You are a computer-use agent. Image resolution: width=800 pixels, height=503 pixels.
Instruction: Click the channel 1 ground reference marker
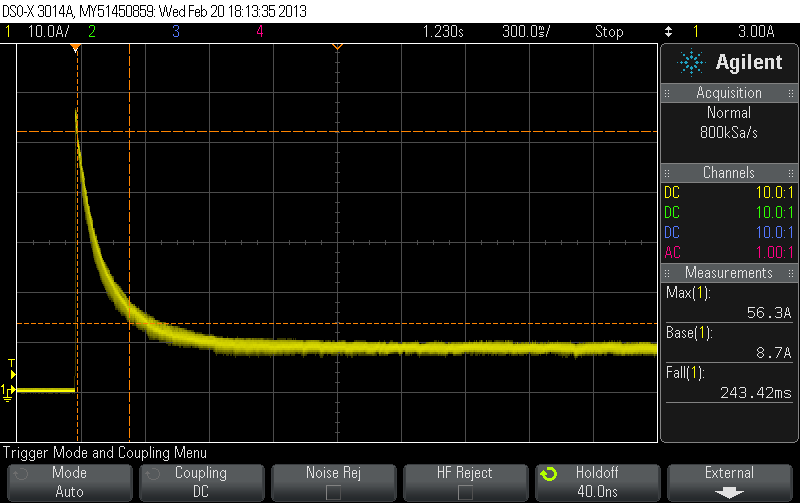8,392
